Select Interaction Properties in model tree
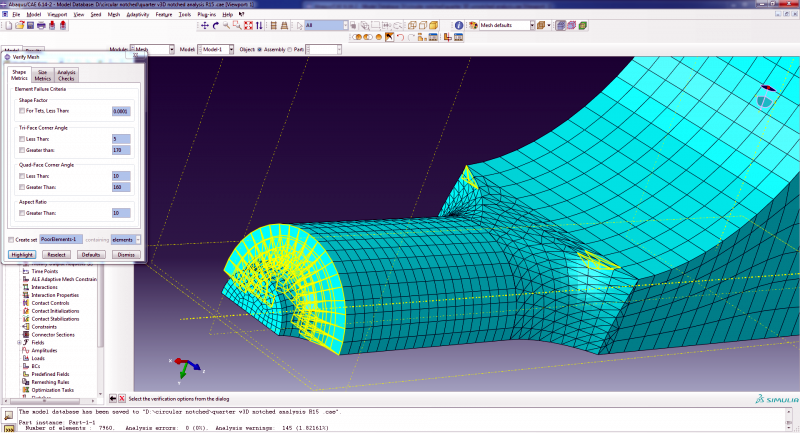The image size is (800, 433). pyautogui.click(x=55, y=295)
